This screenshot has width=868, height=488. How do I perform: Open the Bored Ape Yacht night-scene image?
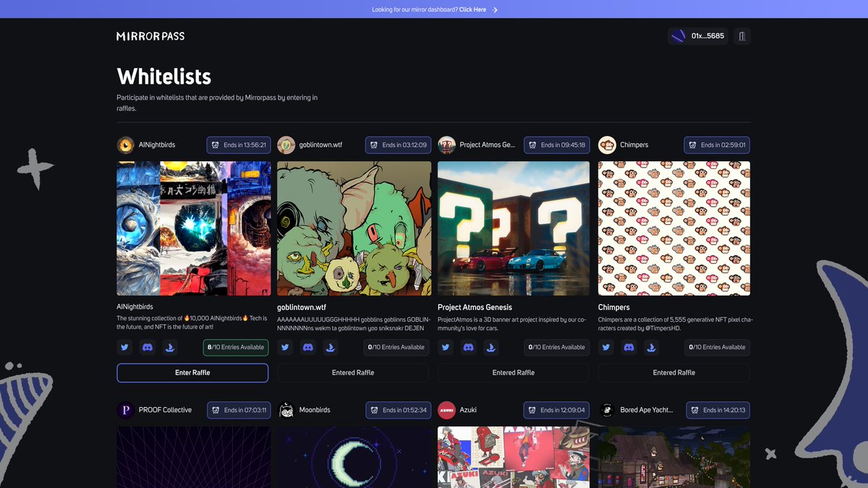(x=674, y=457)
